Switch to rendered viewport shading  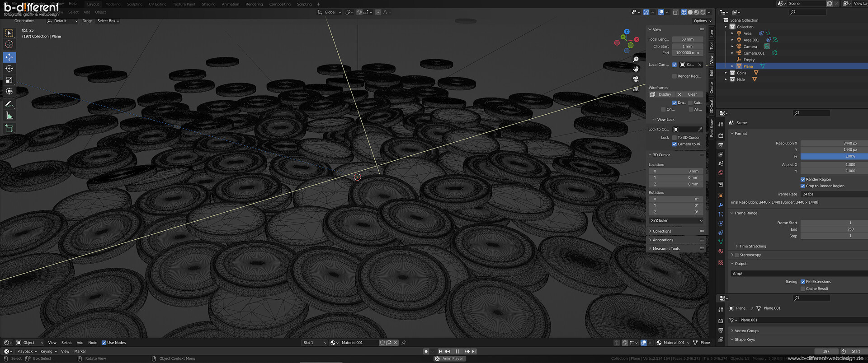pos(703,12)
